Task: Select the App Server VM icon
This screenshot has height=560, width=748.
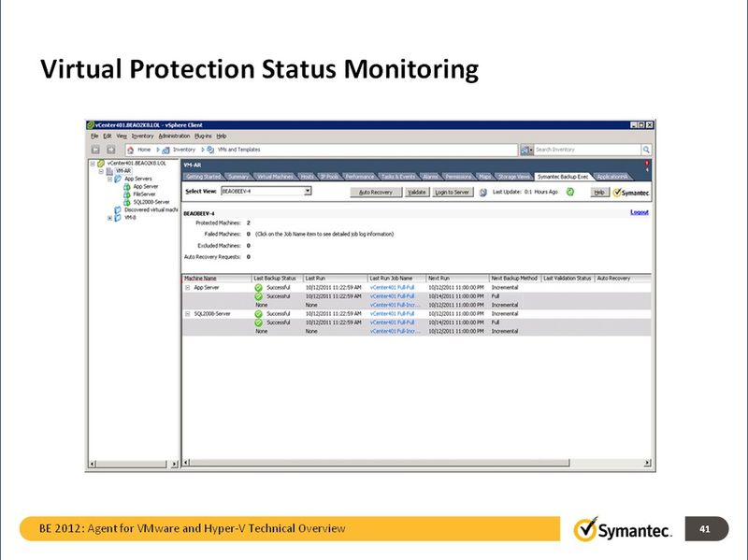Action: 126,186
